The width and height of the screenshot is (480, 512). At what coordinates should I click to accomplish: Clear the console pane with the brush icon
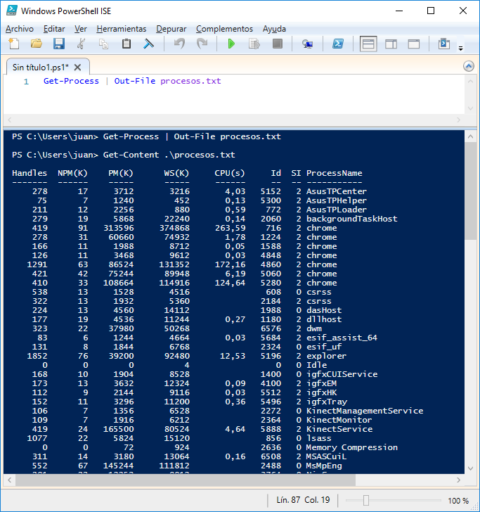tap(149, 44)
